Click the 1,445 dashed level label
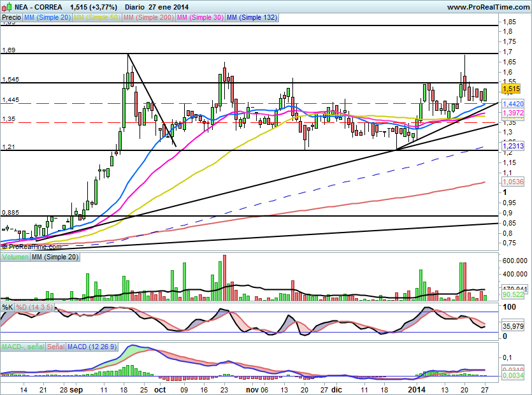This screenshot has width=532, height=395. 11,100
